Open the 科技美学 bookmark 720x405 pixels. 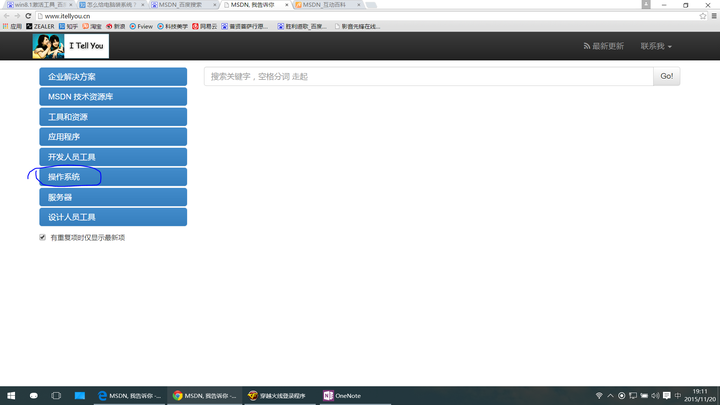pyautogui.click(x=173, y=26)
